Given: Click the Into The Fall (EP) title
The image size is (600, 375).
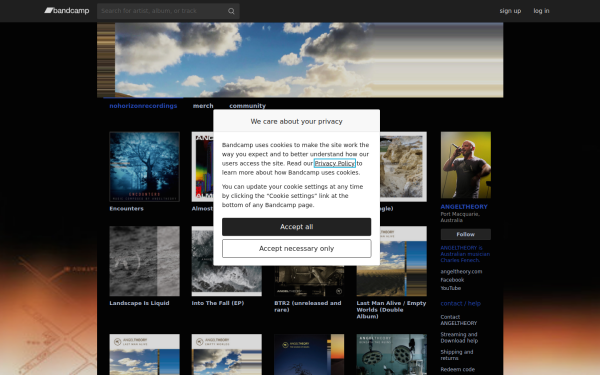Looking at the screenshot, I should tap(218, 303).
